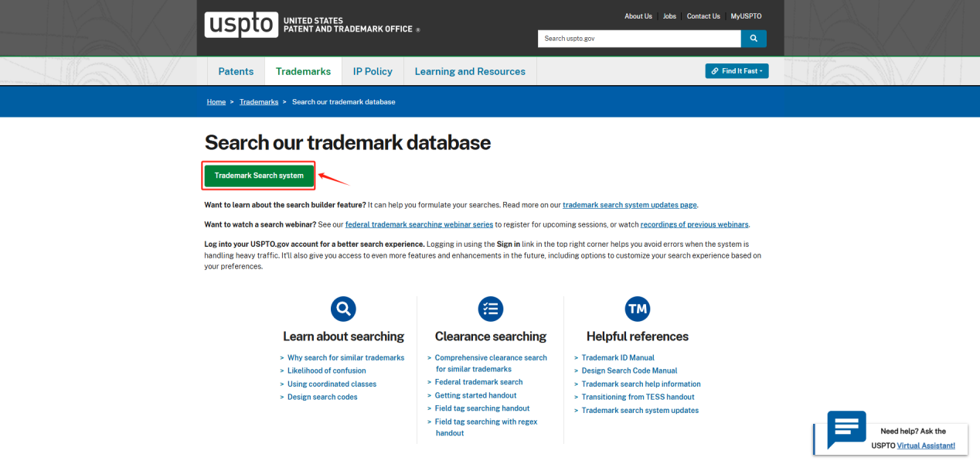Viewport: 980px width, 461px height.
Task: Click the Virtual Assistant chat bubble icon
Action: click(x=846, y=429)
